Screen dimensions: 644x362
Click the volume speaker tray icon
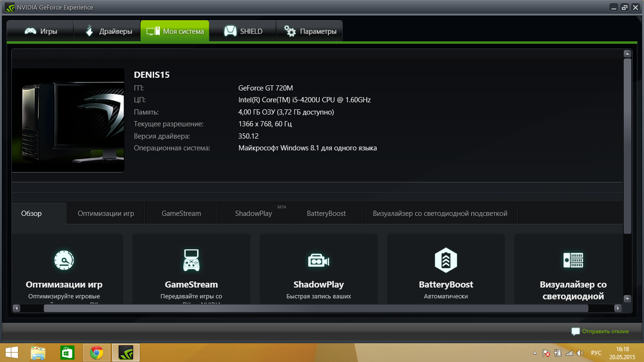click(x=580, y=353)
